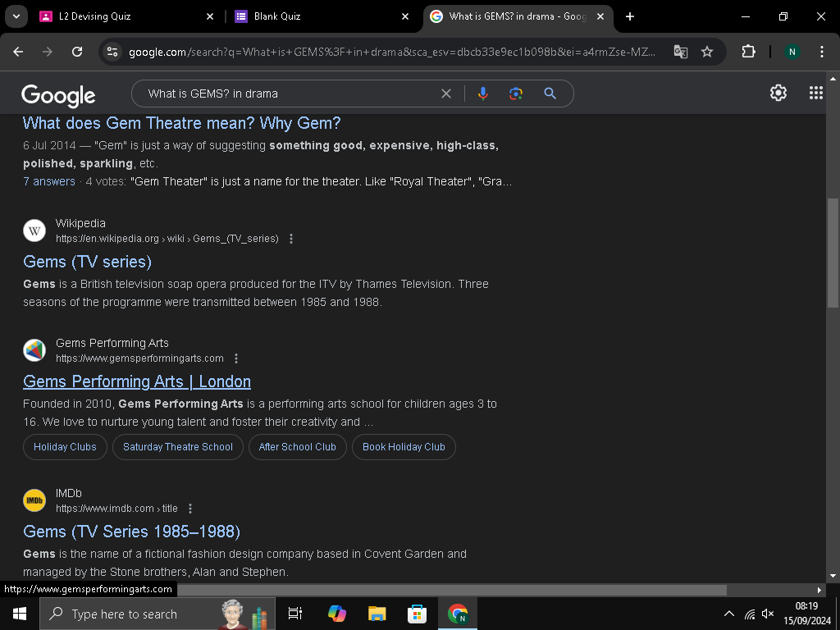
Task: Open more options for the IMDb result
Action: click(x=190, y=509)
